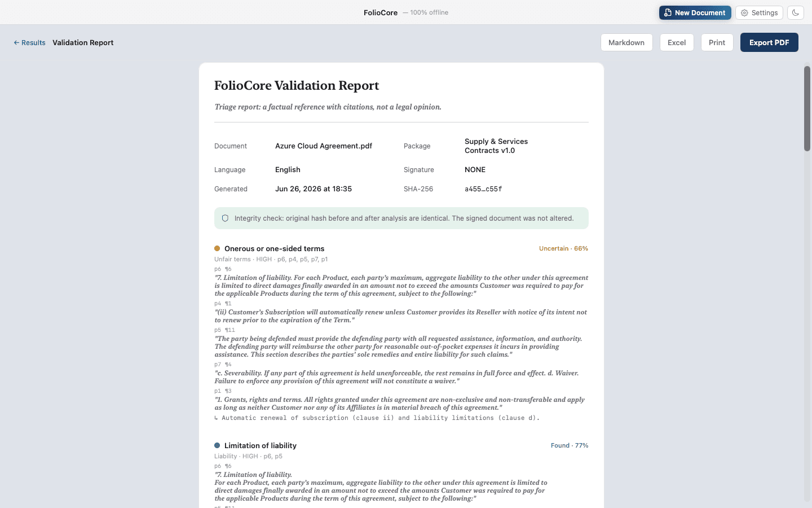The width and height of the screenshot is (812, 508).
Task: Click the 'p7 ¶4' citation reference
Action: [223, 365]
